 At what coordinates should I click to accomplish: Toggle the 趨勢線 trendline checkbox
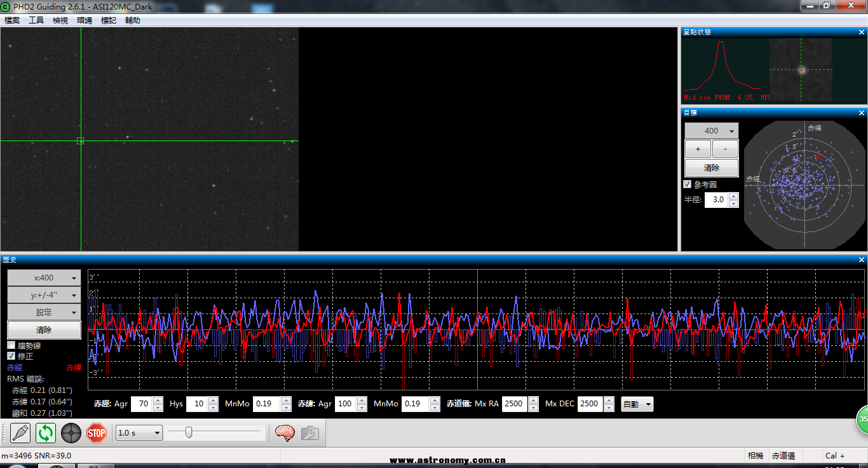pos(11,345)
